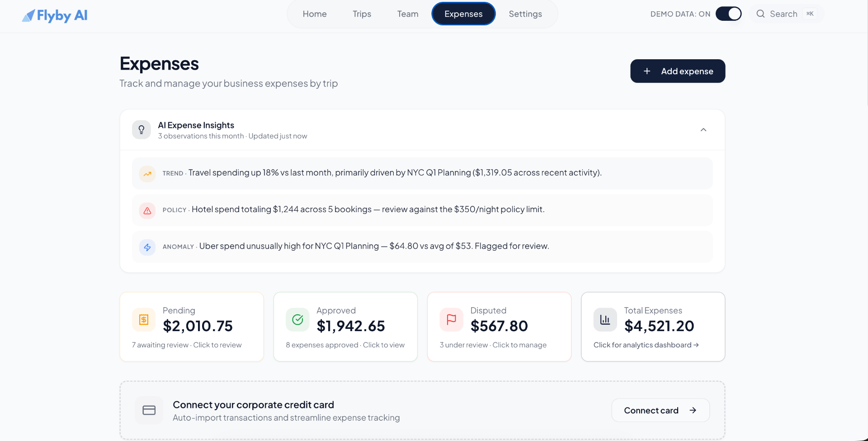The height and width of the screenshot is (441, 868).
Task: Click the Total Expenses $4,521.20 amount
Action: (x=659, y=326)
